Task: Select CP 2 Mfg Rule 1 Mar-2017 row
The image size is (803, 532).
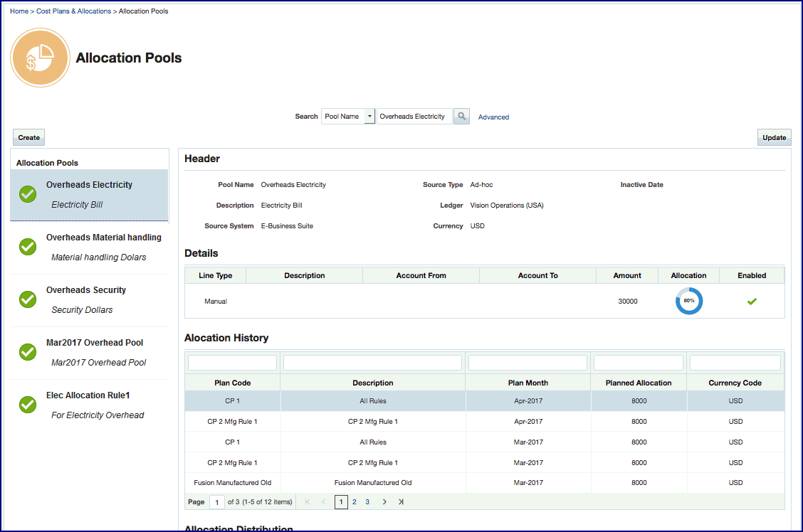Action: click(485, 462)
